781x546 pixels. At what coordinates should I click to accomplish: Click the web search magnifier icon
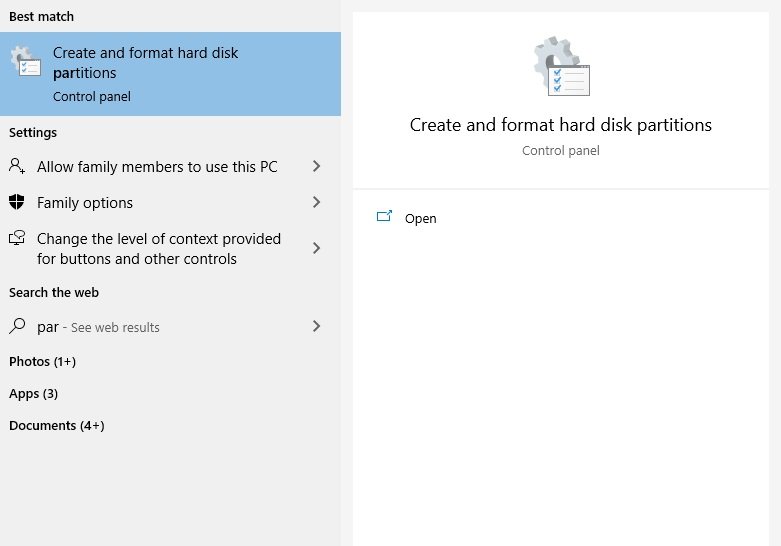click(17, 327)
